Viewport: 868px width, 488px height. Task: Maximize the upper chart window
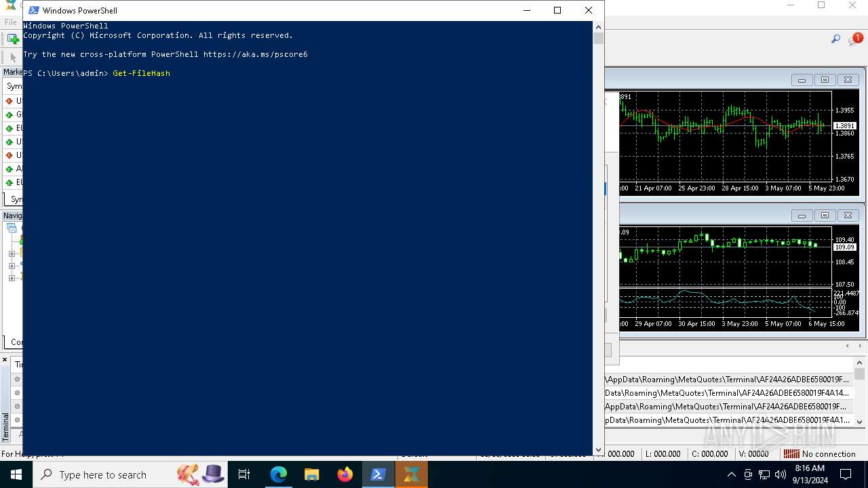[825, 80]
